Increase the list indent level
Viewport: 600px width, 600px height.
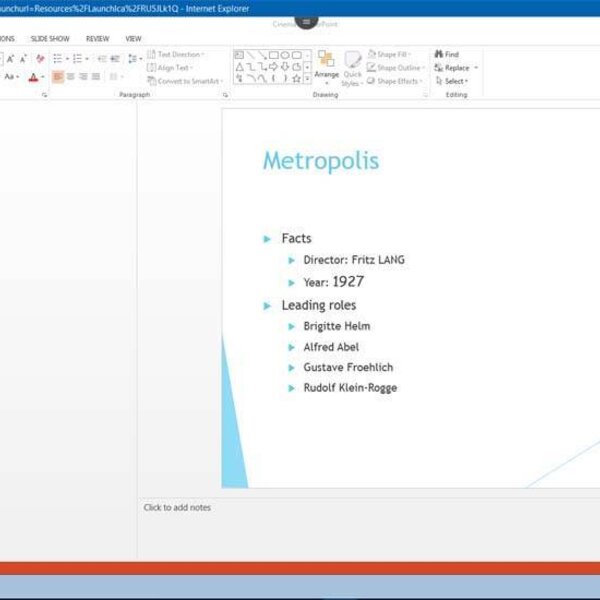point(115,59)
